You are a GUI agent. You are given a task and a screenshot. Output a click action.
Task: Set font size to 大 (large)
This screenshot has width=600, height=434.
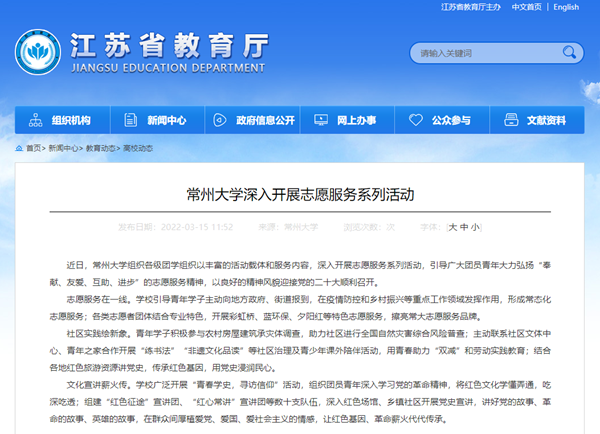click(453, 227)
